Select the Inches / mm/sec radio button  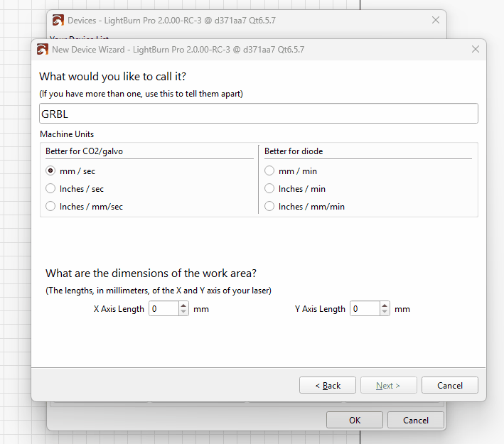click(x=50, y=206)
